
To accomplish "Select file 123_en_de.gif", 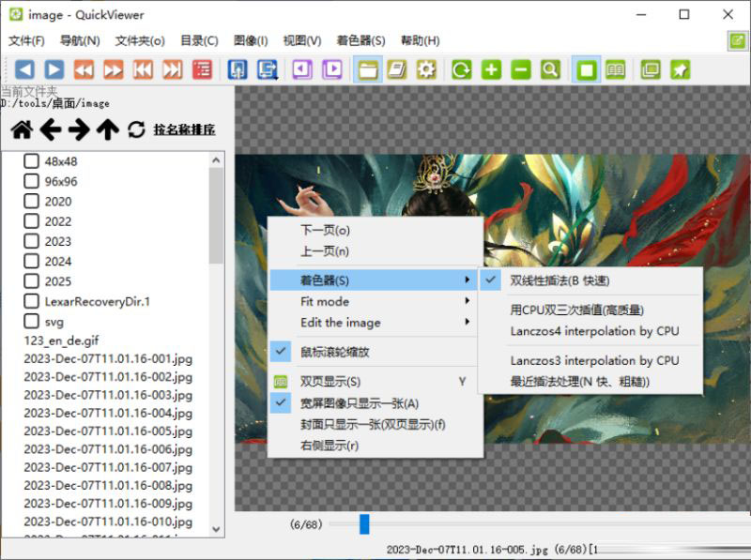I will pos(61,341).
